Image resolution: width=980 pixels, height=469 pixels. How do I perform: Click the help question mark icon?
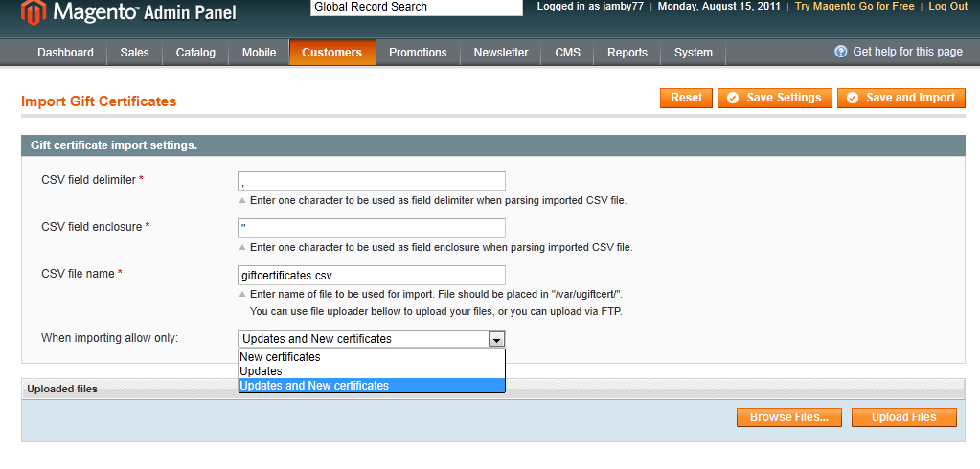click(841, 52)
